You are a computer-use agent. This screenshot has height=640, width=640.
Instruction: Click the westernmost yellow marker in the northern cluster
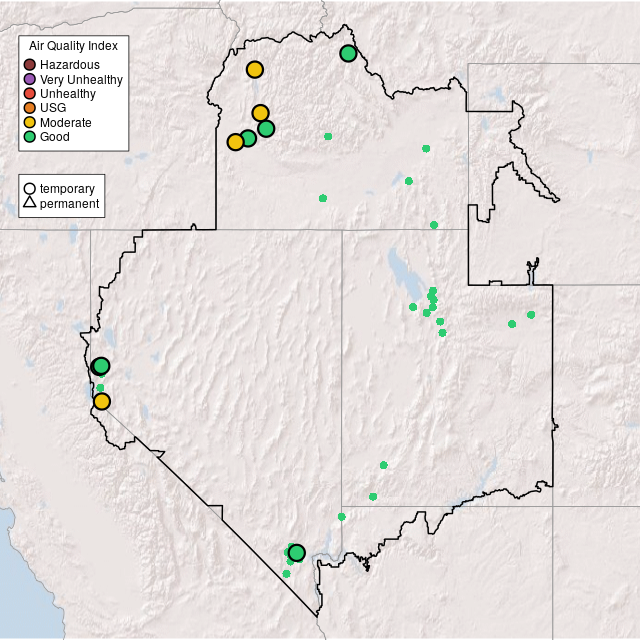point(235,142)
